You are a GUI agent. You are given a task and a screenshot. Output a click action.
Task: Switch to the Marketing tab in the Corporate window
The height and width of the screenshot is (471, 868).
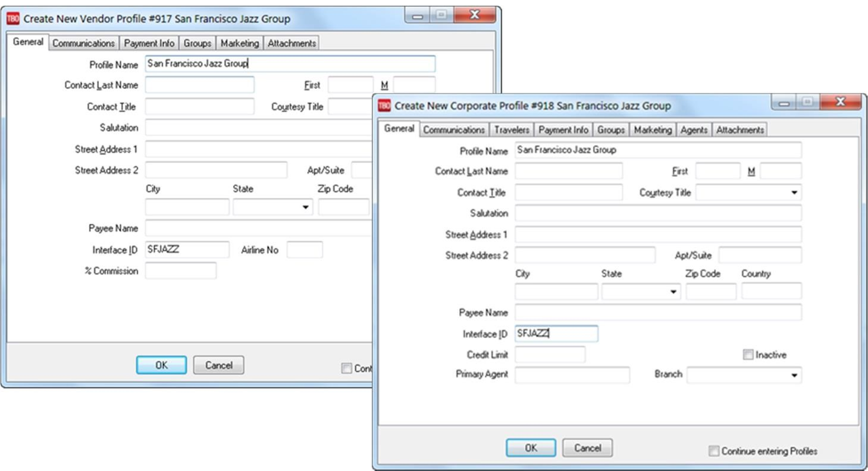coord(652,129)
